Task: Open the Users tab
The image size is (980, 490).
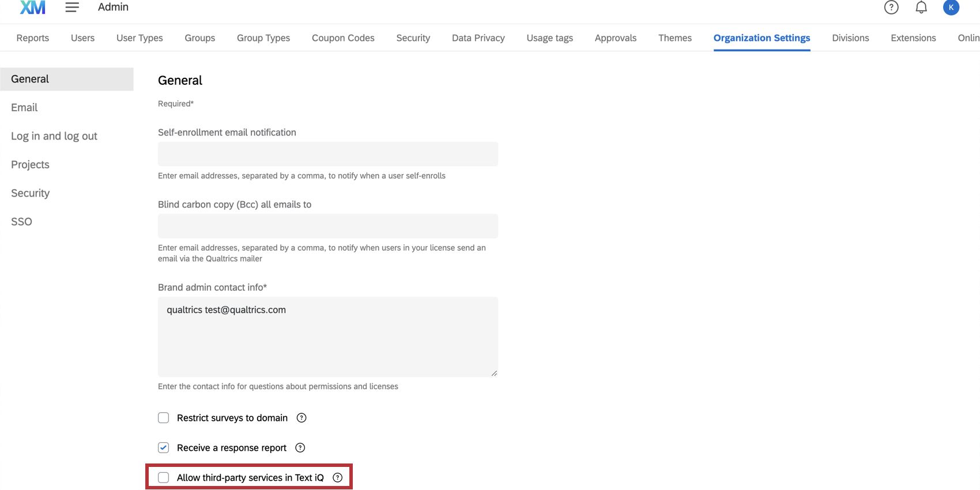Action: [x=82, y=38]
